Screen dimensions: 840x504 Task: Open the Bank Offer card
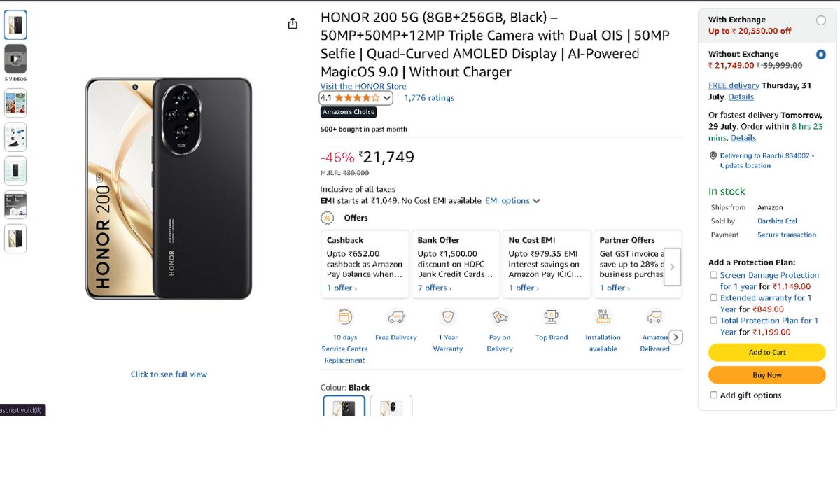point(456,264)
